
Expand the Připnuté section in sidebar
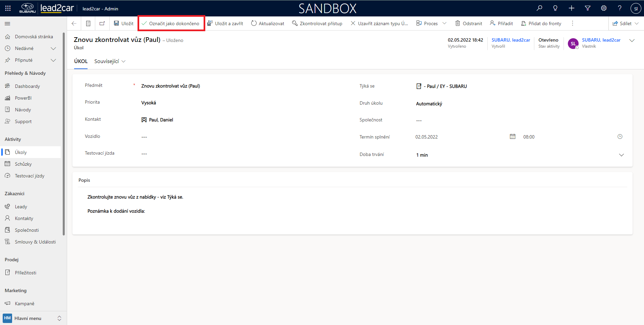[53, 60]
